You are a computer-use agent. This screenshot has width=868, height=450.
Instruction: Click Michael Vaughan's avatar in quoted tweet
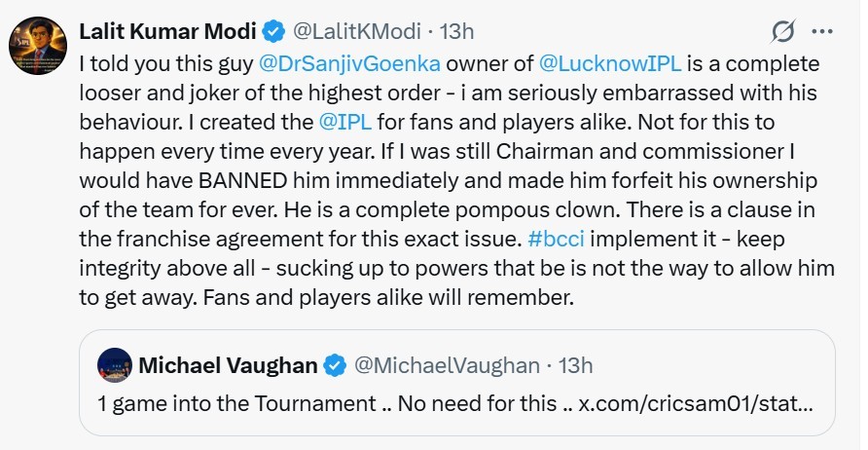(x=115, y=365)
